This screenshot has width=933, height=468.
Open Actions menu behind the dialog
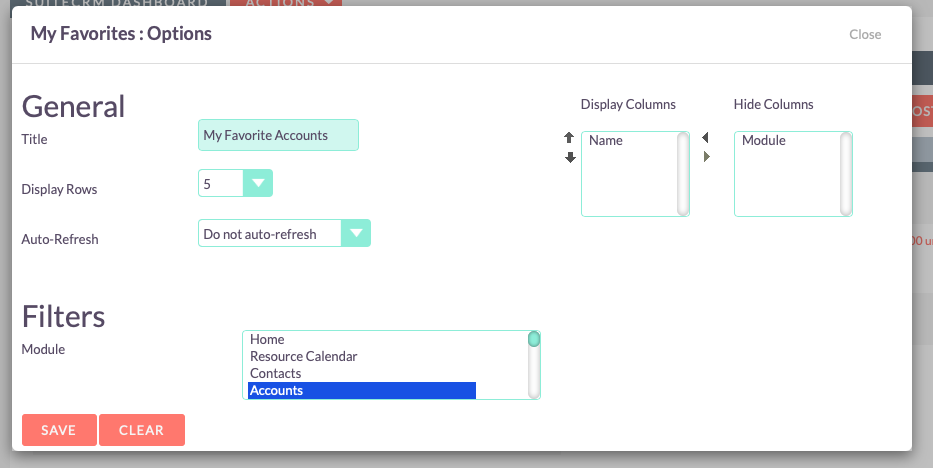(286, 3)
